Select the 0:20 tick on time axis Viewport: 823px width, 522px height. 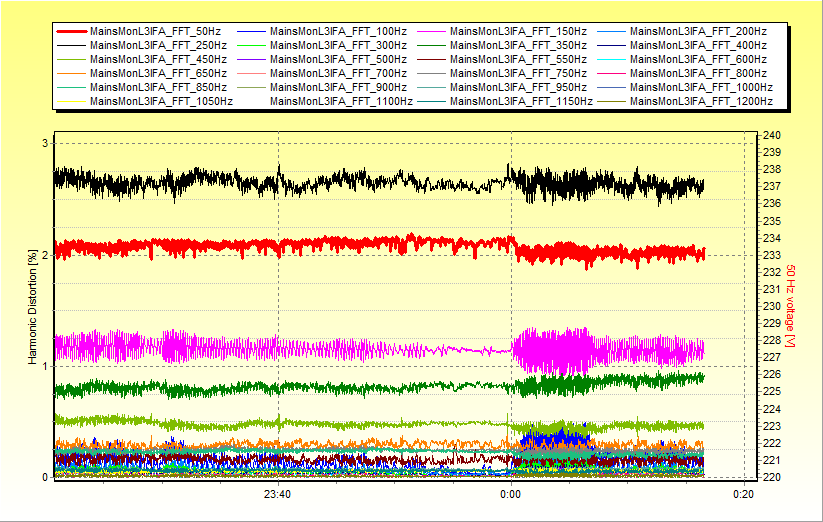[743, 494]
